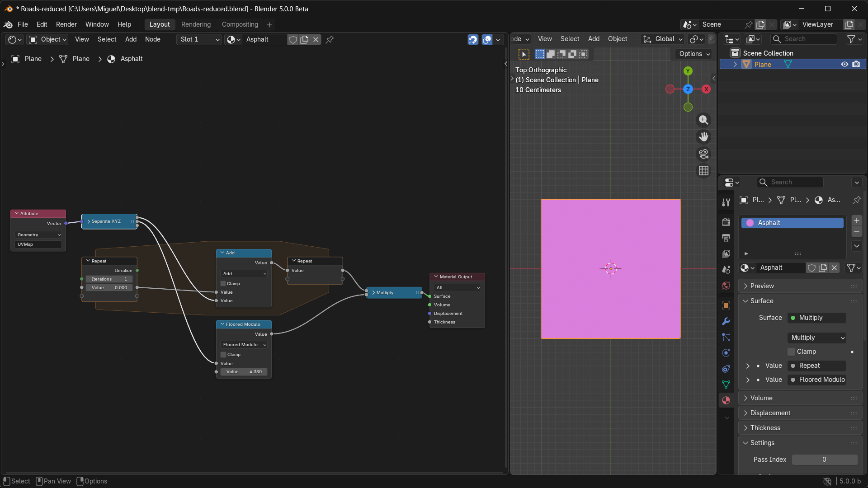The height and width of the screenshot is (488, 868).
Task: Remove the material slot with minus button
Action: pos(856,231)
